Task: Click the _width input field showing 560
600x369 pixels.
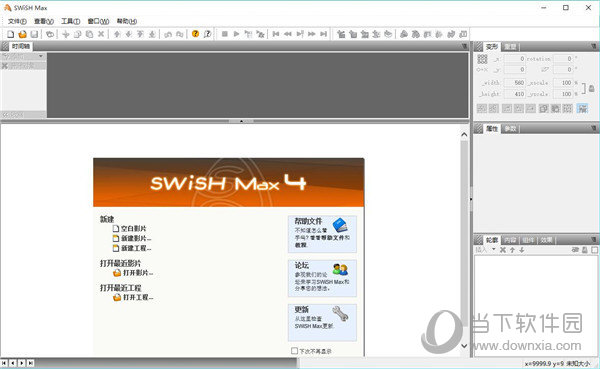Action: [x=514, y=83]
